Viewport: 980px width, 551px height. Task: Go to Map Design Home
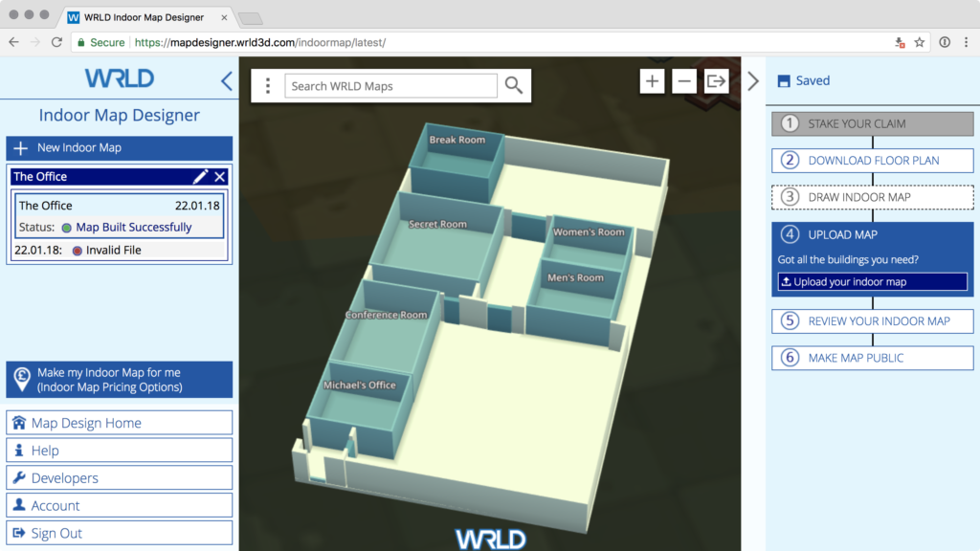pyautogui.click(x=120, y=423)
